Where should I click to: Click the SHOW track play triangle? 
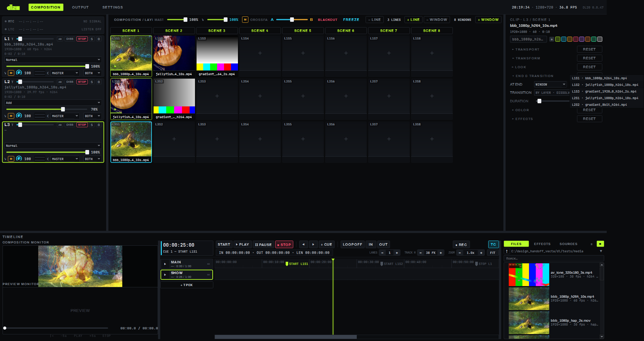tap(165, 275)
